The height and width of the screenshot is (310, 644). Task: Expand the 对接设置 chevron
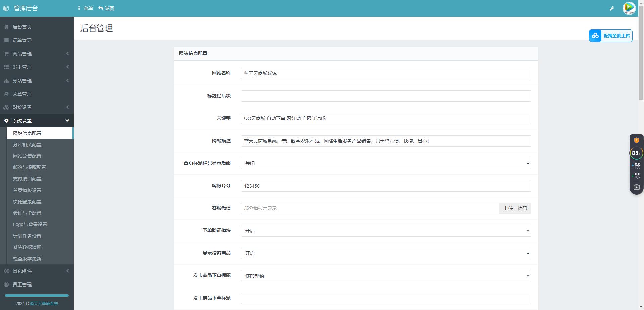point(67,107)
